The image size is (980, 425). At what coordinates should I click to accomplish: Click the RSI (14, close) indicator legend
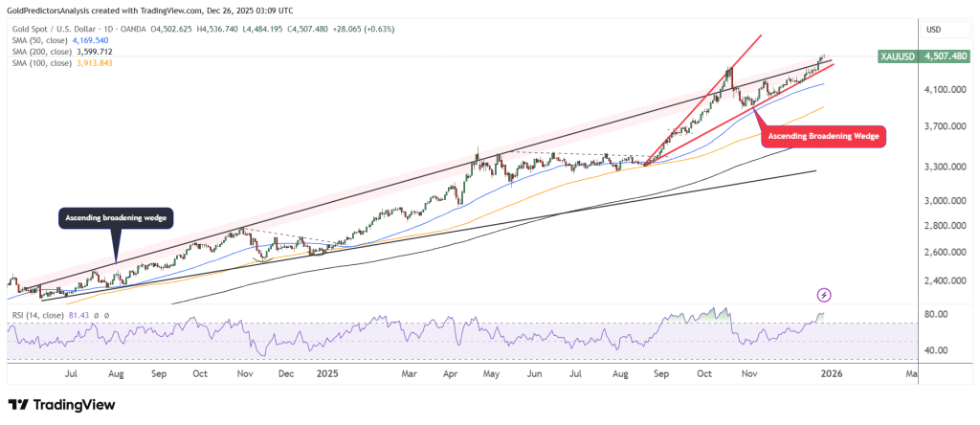pyautogui.click(x=42, y=314)
